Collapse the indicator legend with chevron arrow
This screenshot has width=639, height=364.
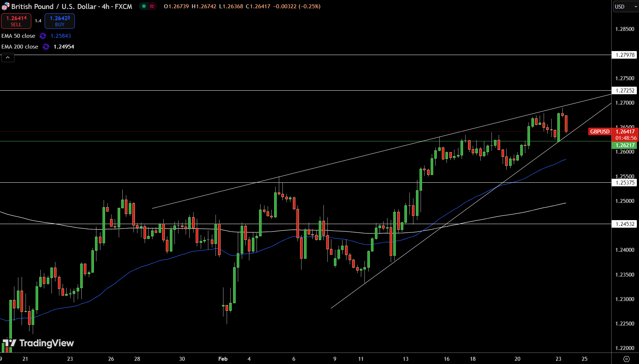click(x=8, y=58)
